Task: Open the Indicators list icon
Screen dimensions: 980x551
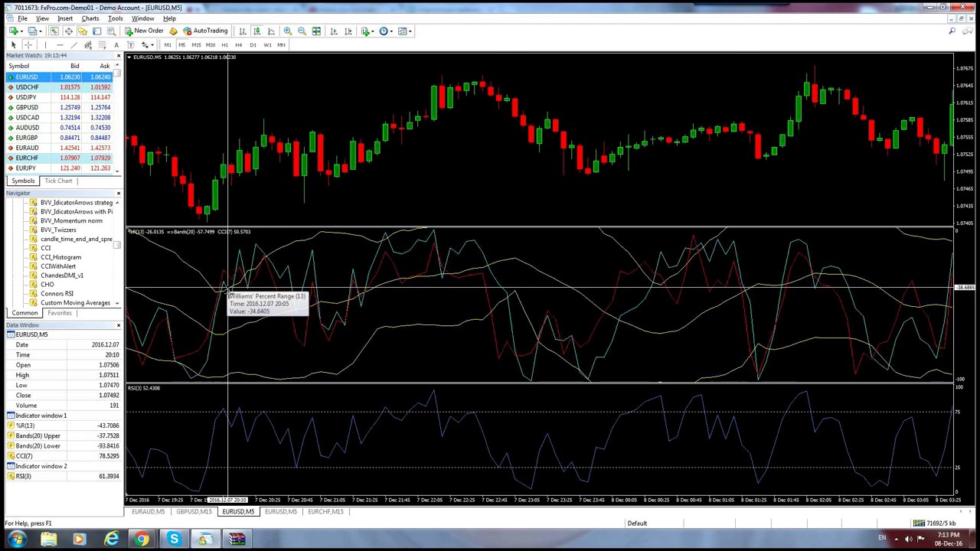Action: 365,31
